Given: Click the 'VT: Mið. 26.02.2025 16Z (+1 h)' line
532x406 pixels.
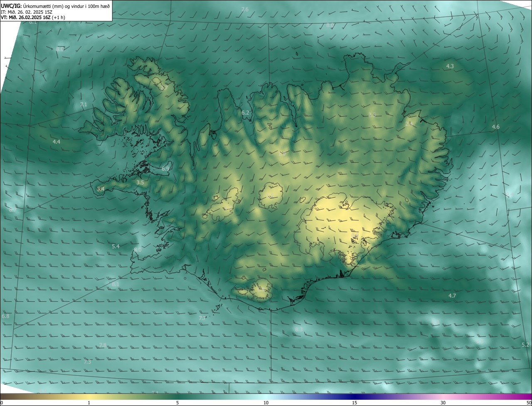Looking at the screenshot, I should pyautogui.click(x=33, y=17).
